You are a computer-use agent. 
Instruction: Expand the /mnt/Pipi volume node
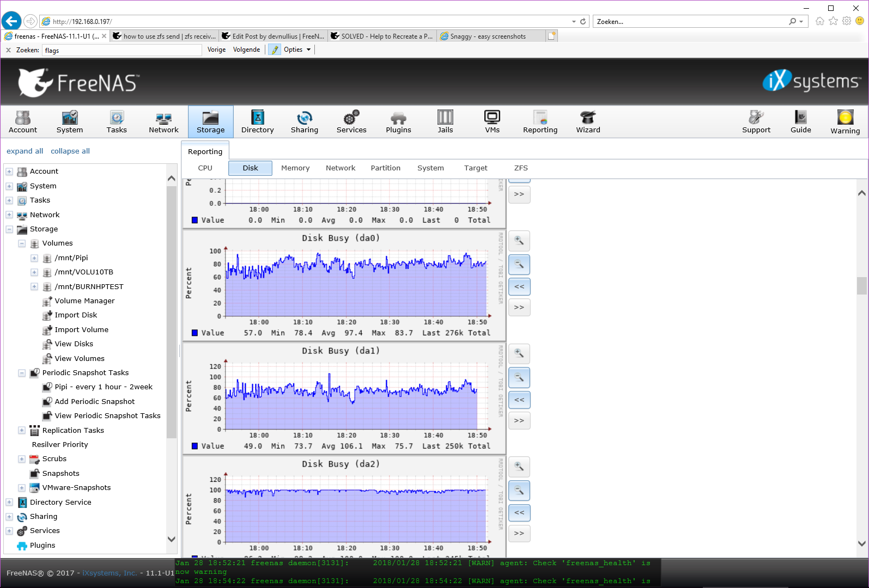coord(34,258)
